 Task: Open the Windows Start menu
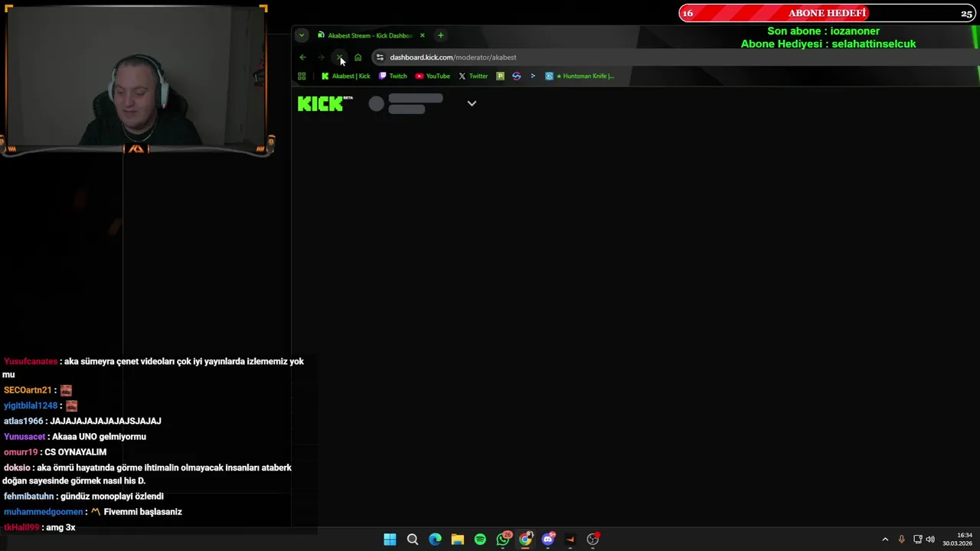point(390,540)
